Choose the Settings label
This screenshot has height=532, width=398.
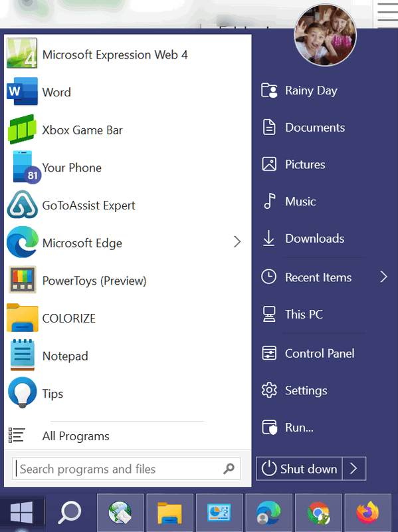[x=306, y=390]
